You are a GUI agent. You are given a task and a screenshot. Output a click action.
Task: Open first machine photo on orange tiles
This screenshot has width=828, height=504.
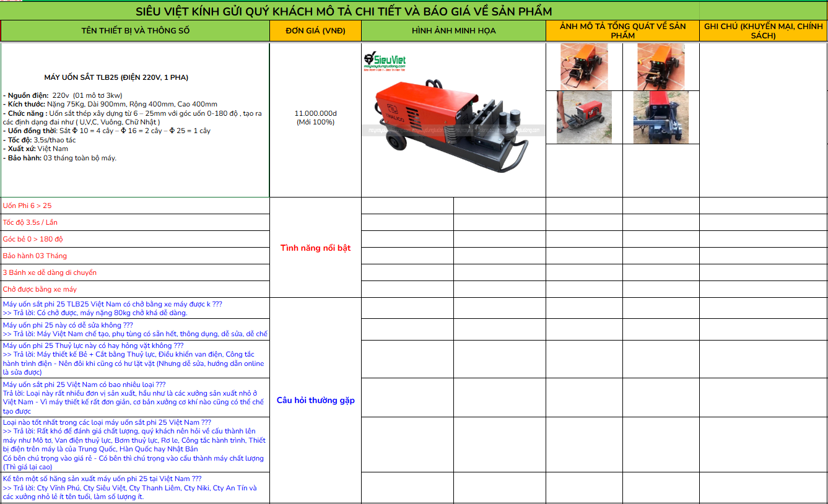point(584,66)
